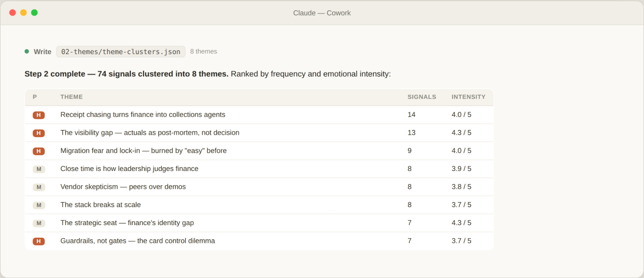
Task: Click signals count 8 for Vendor skepticism row
Action: pos(410,187)
